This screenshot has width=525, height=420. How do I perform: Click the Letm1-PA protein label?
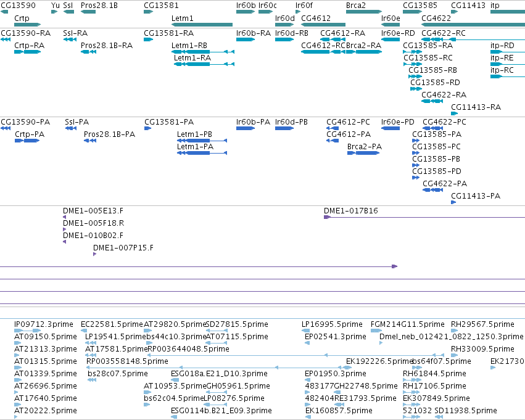tap(195, 147)
